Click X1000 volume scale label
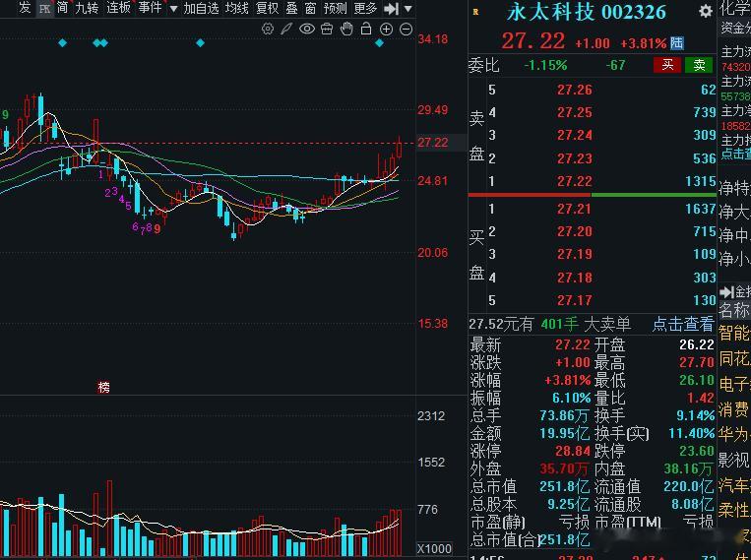This screenshot has height=560, width=751. tap(434, 548)
